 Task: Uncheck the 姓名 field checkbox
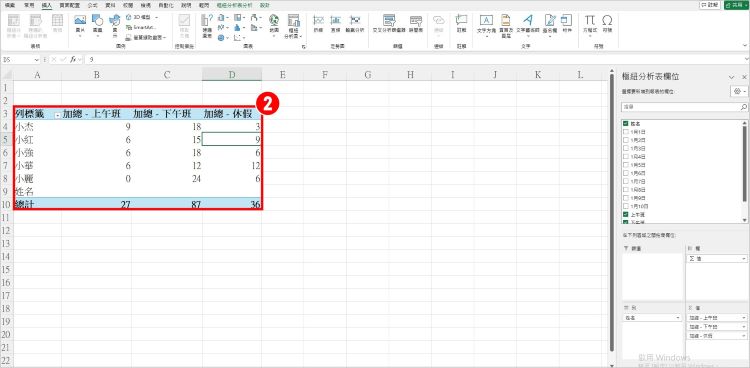pyautogui.click(x=626, y=123)
